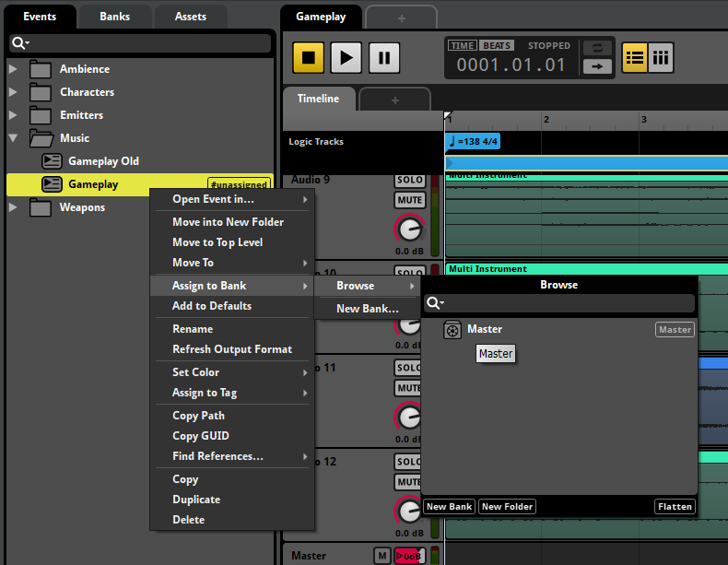Click the Master tag in the bank row
This screenshot has width=728, height=565.
pyautogui.click(x=675, y=330)
